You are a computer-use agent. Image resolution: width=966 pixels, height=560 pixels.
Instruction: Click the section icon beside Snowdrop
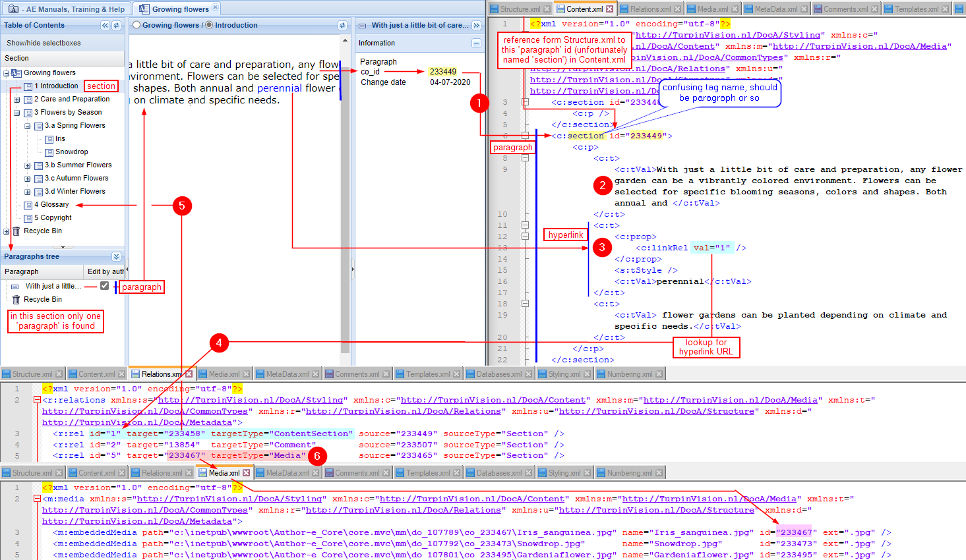[x=49, y=152]
